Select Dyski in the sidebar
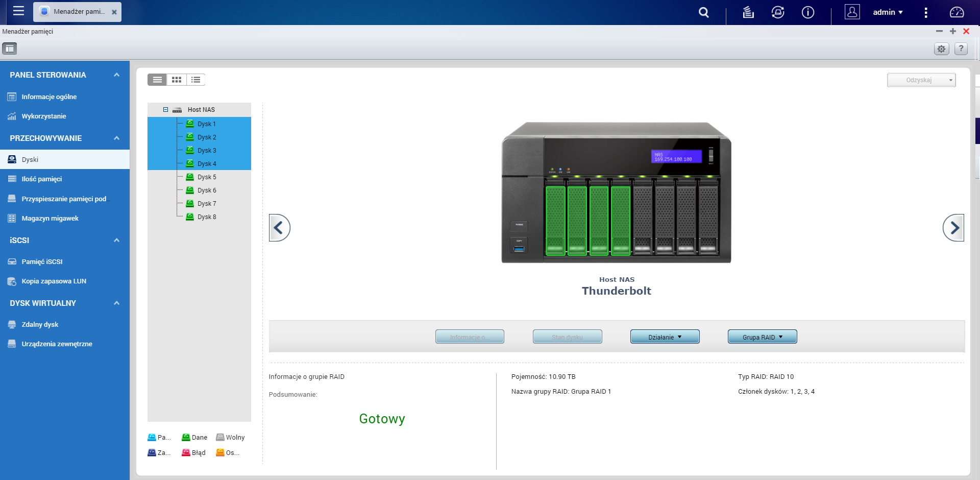This screenshot has width=980, height=480. click(65, 159)
